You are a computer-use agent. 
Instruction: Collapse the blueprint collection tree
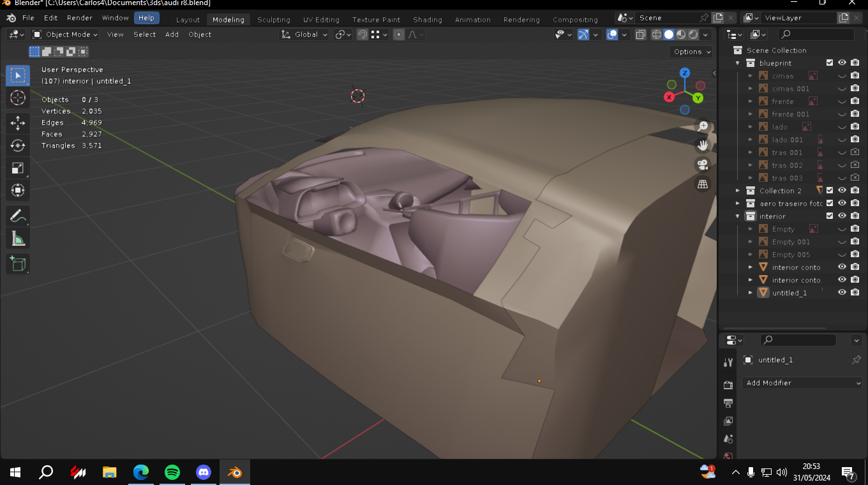click(x=738, y=63)
